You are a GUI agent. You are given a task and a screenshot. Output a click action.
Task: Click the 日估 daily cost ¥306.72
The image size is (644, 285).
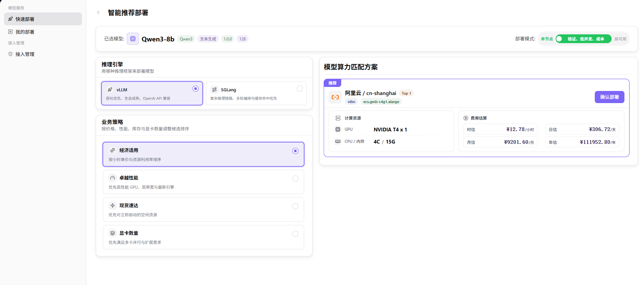(582, 129)
